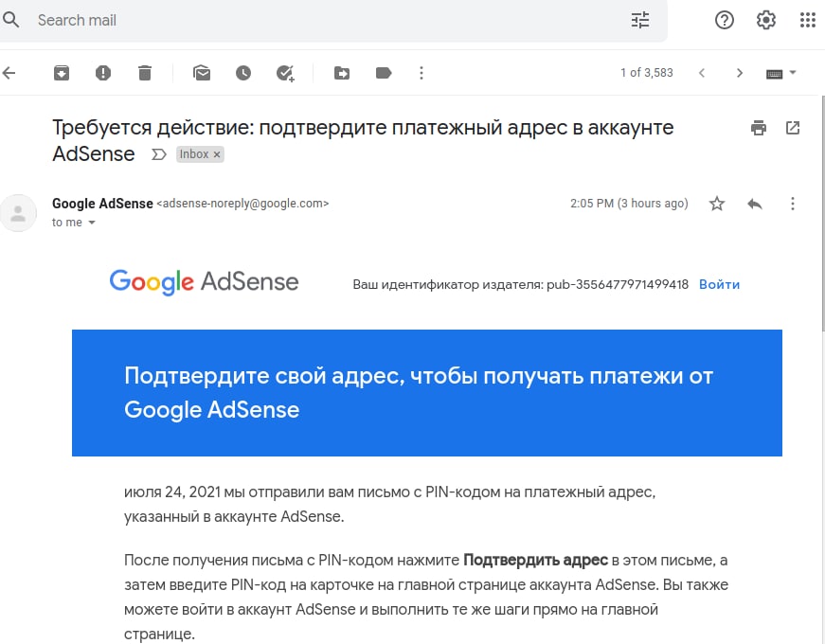
Task: Reply to the message
Action: point(755,203)
